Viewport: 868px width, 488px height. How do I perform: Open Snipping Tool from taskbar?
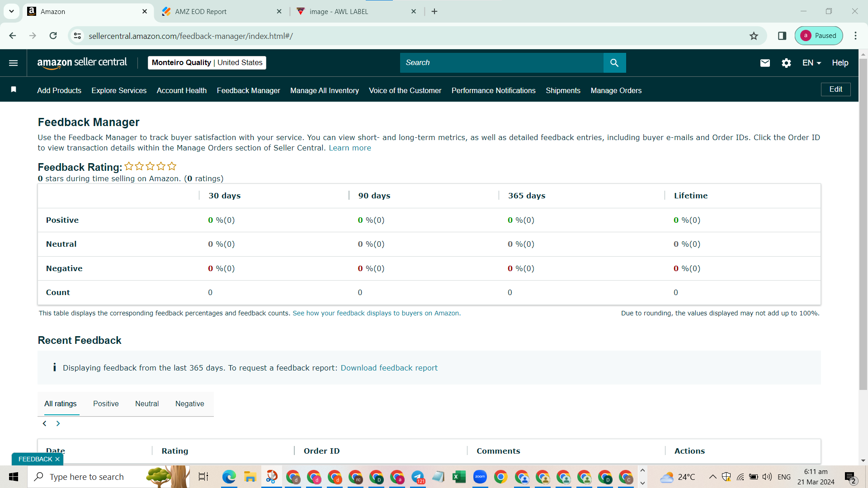pos(272,477)
